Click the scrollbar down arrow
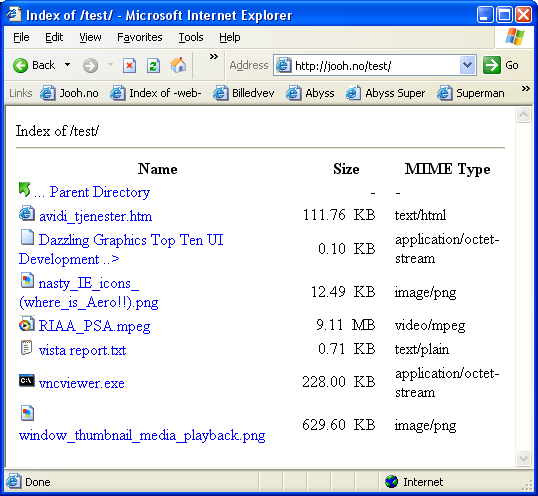This screenshot has width=538, height=496. coord(523,458)
